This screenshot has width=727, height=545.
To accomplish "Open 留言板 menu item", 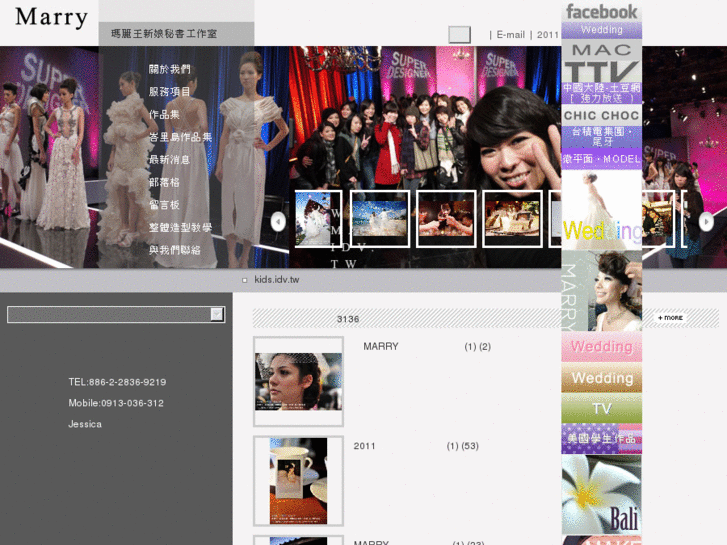I will (164, 205).
